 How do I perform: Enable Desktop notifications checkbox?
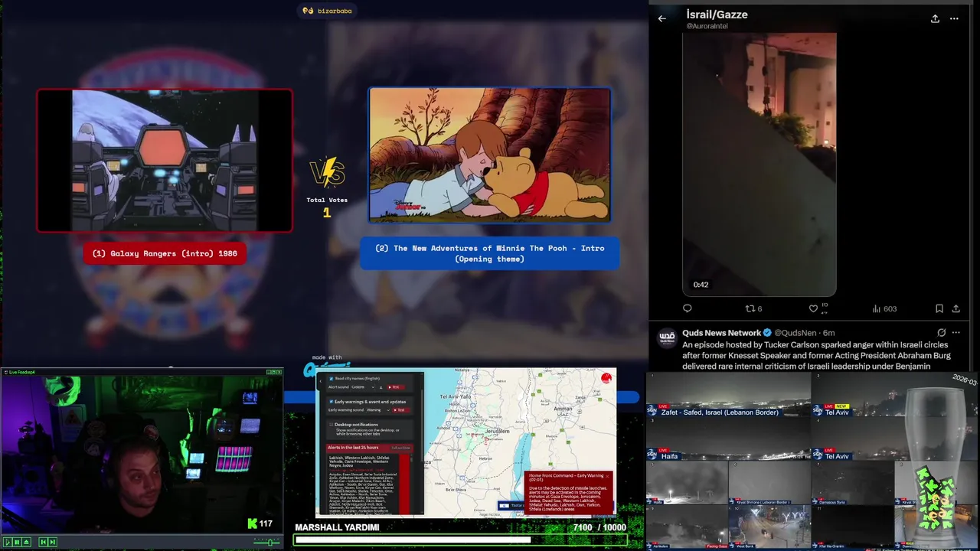pos(331,425)
